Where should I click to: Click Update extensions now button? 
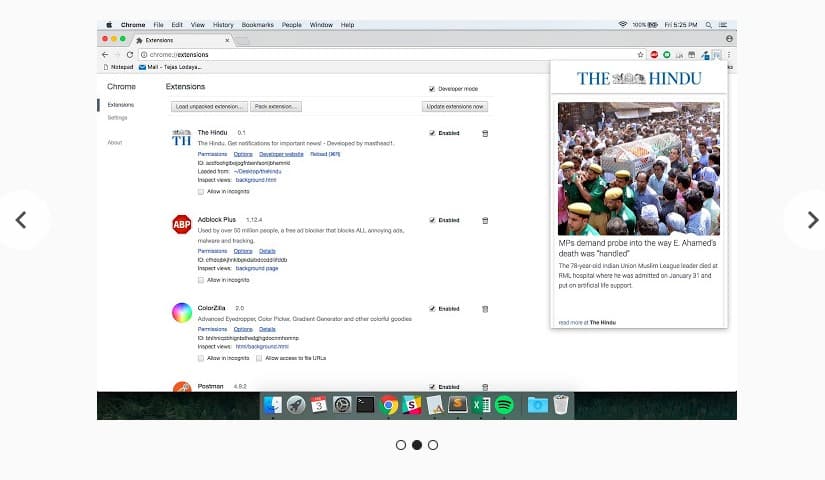455,107
